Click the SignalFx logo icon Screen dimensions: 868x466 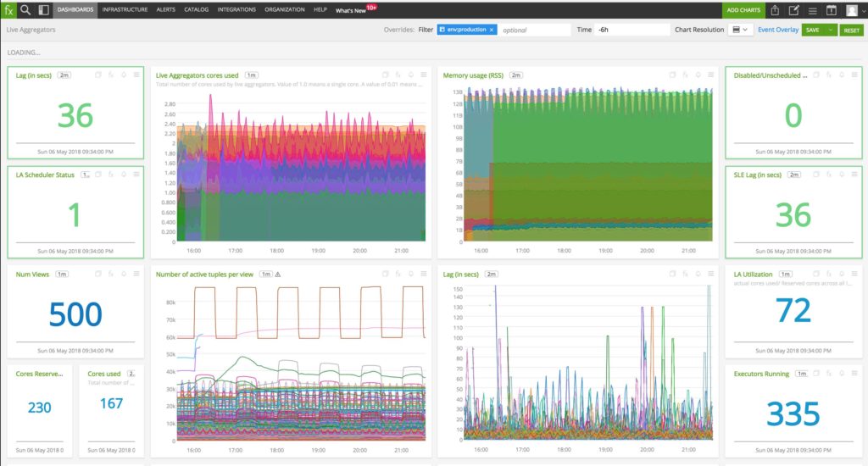click(9, 10)
